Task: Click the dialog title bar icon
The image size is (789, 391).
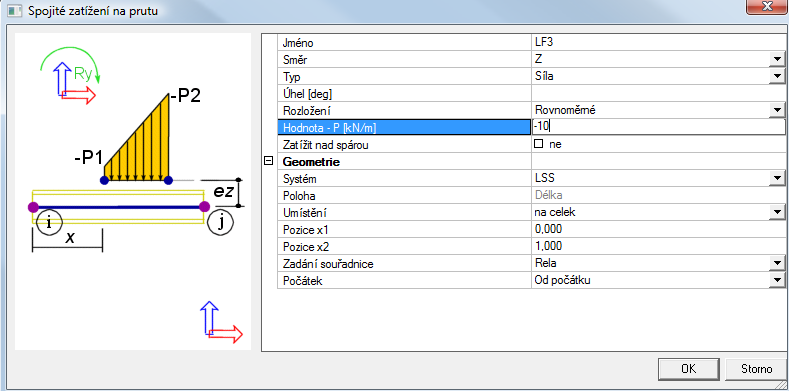Action: point(15,11)
